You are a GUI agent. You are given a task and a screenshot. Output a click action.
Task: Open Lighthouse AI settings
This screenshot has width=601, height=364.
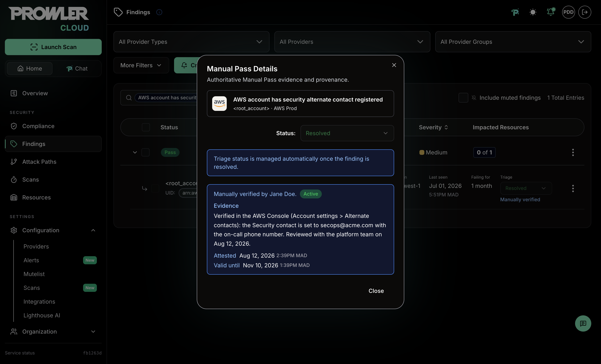(42, 315)
